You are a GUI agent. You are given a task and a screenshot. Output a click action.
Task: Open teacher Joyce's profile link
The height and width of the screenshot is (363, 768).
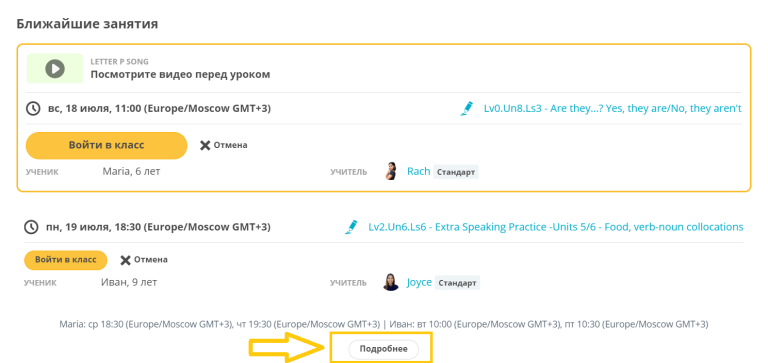pyautogui.click(x=419, y=283)
